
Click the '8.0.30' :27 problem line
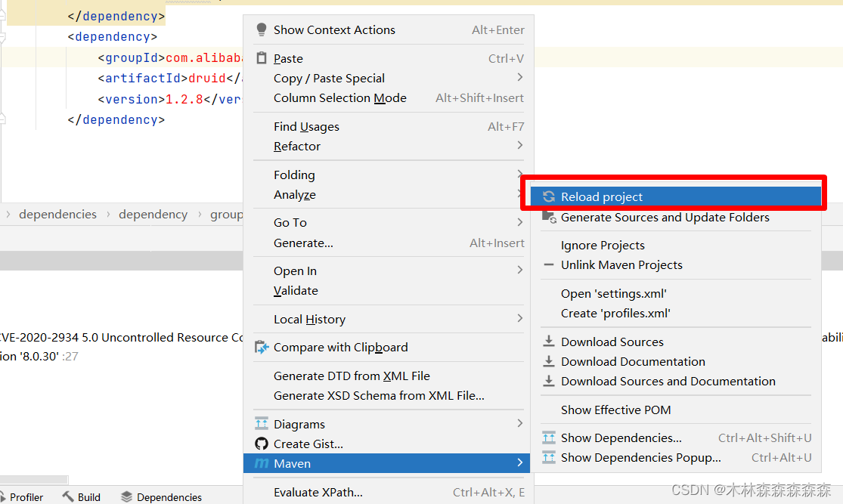39,356
